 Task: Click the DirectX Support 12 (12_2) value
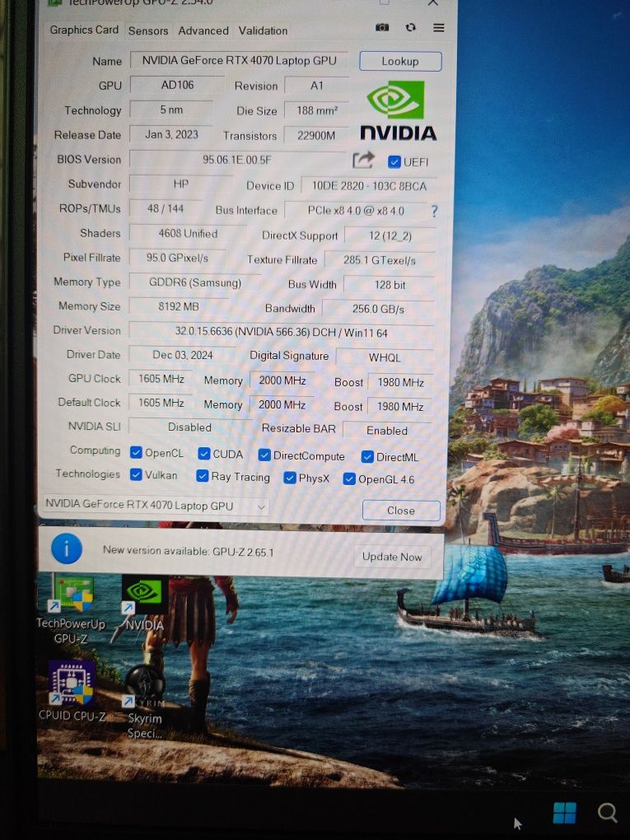point(390,236)
